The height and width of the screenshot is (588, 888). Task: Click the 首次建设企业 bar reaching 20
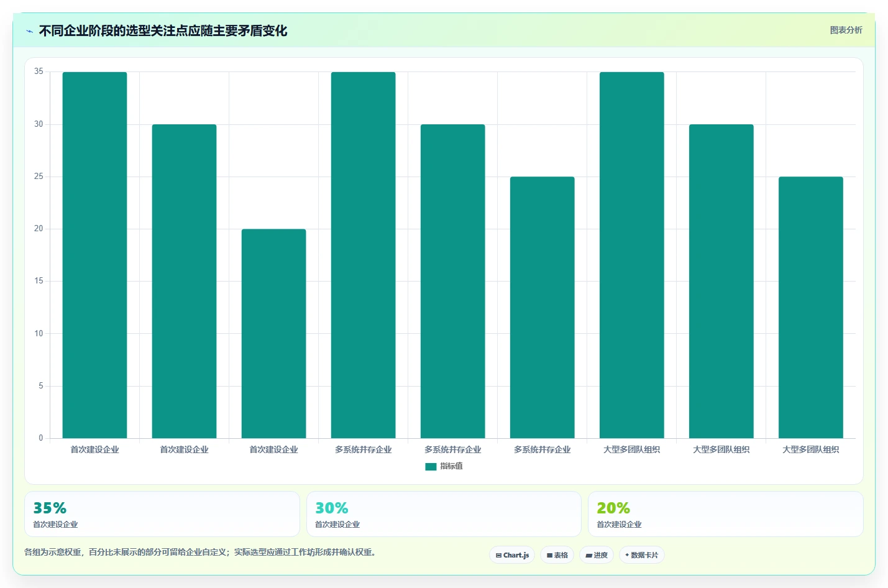(273, 334)
